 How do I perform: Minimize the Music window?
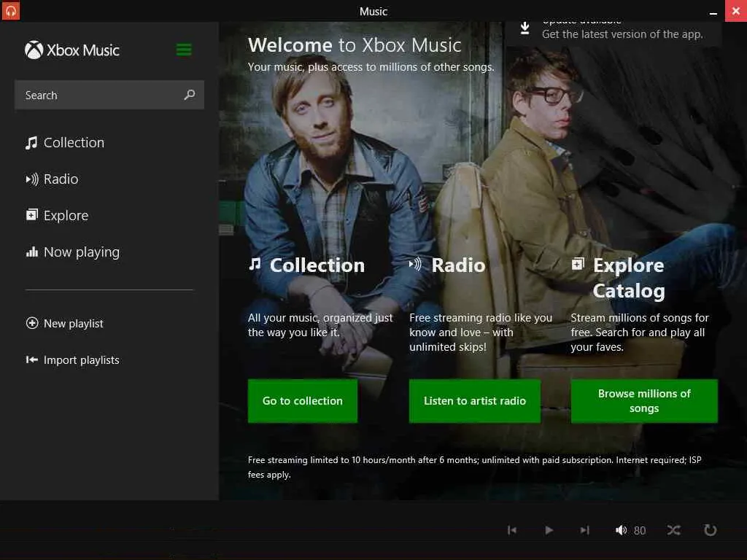tap(713, 13)
